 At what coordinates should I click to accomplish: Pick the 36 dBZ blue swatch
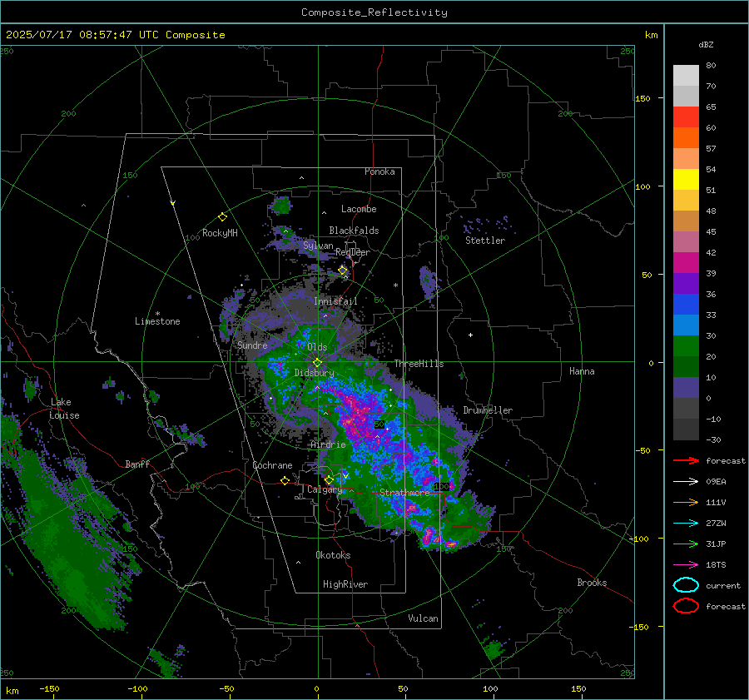pos(686,304)
